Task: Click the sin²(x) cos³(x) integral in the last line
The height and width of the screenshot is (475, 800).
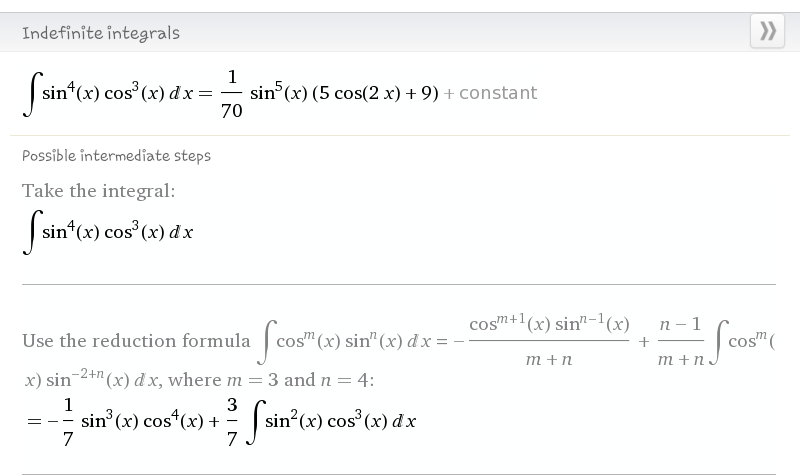Action: (331, 421)
